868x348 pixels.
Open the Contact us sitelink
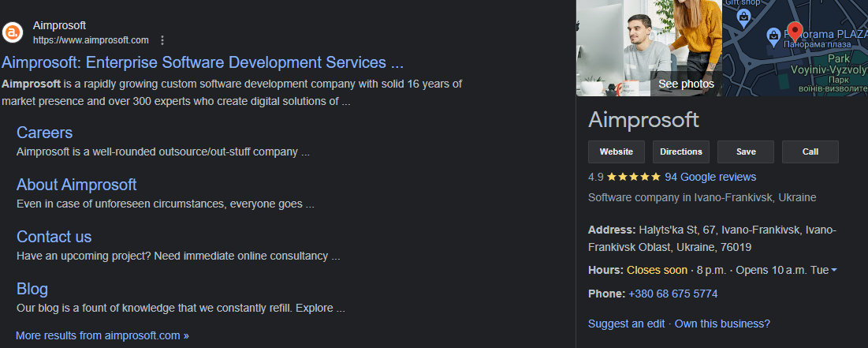pyautogui.click(x=54, y=237)
